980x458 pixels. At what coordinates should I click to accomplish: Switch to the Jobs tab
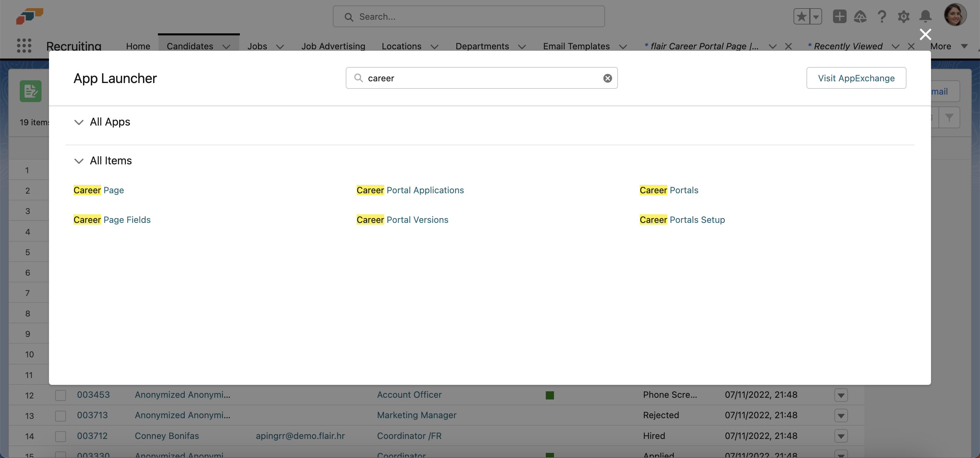click(257, 46)
